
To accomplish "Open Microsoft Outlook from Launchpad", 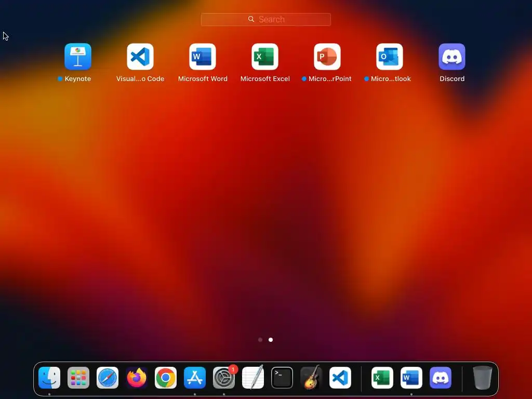I will point(390,56).
